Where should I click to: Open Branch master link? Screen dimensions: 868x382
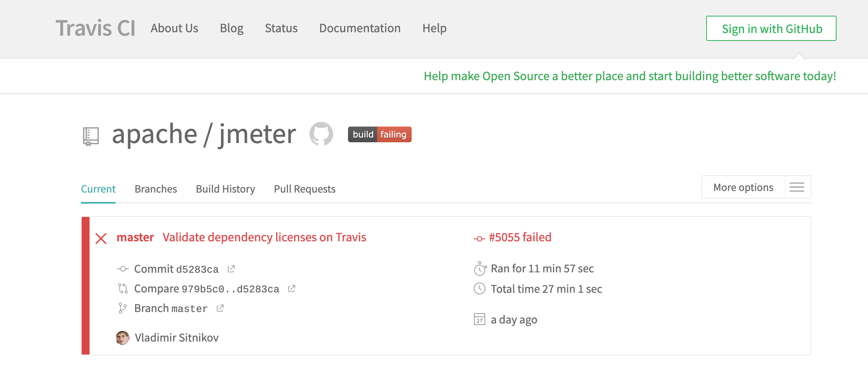point(171,309)
